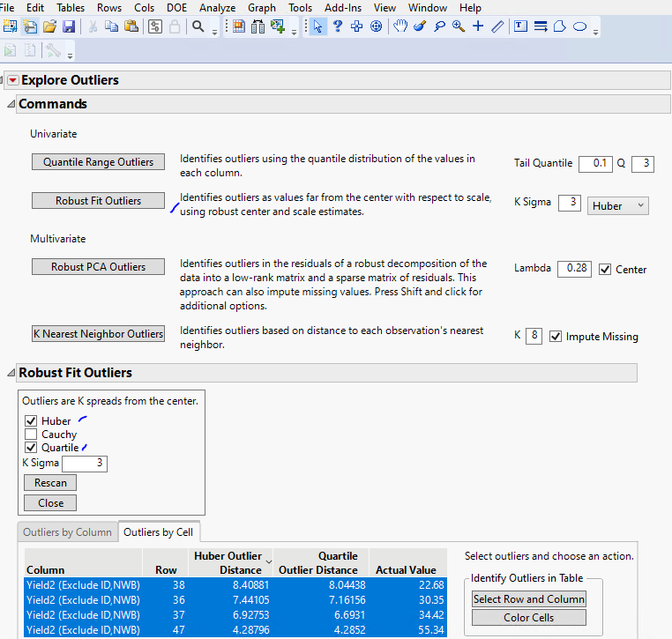
Task: Click the Search magnifier icon
Action: click(x=198, y=26)
